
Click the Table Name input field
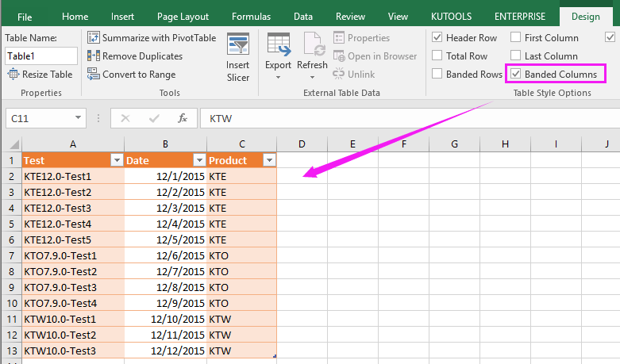(41, 56)
